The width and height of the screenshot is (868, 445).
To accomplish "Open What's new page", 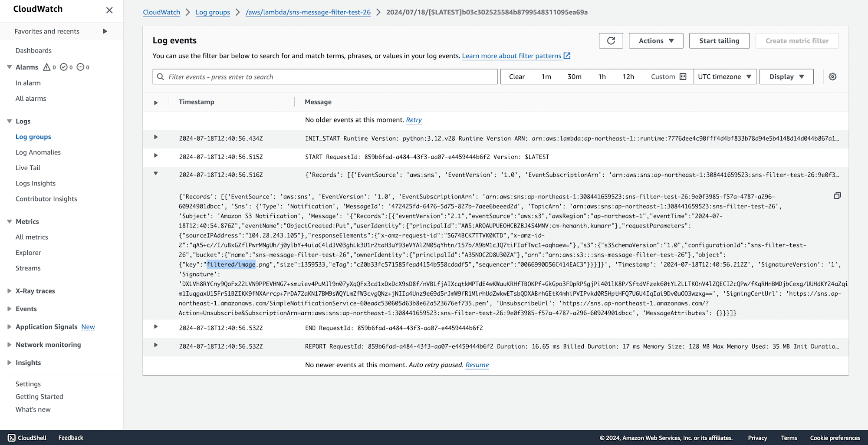I will pos(33,409).
